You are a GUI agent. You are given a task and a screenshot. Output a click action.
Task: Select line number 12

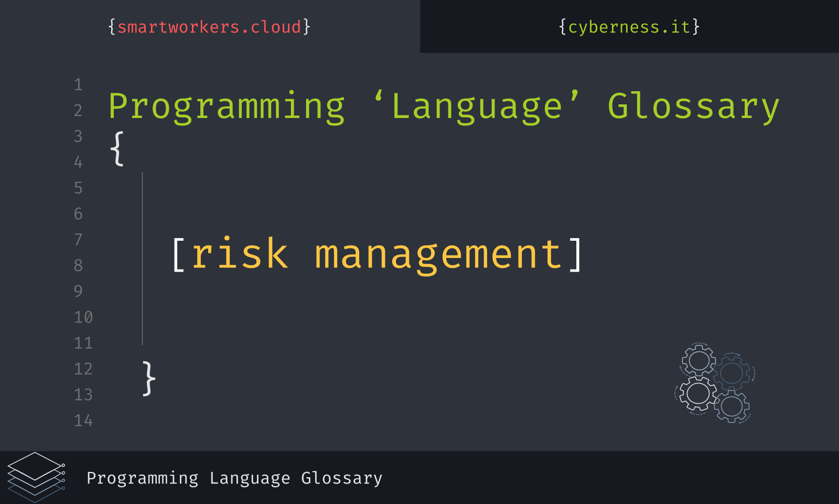coord(83,369)
